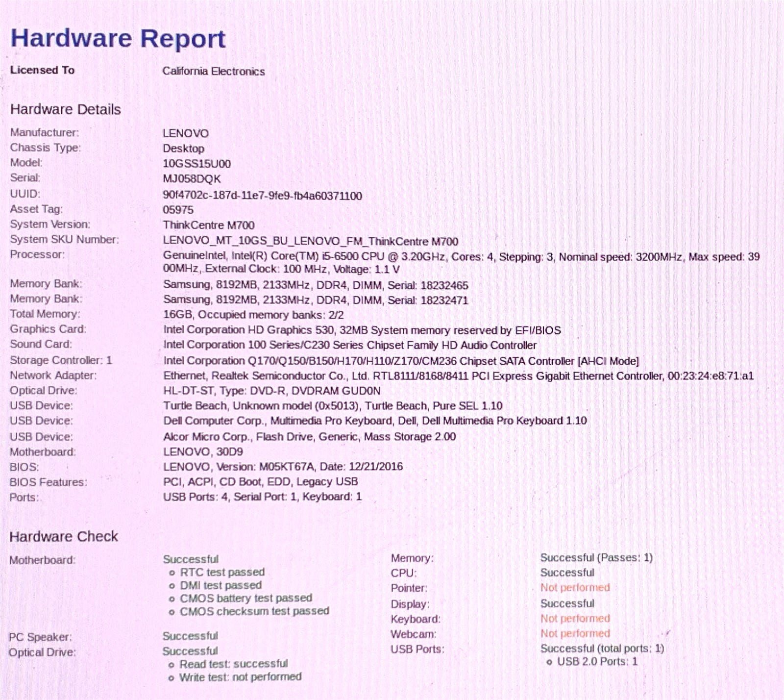The image size is (784, 700).
Task: Click the Network Adapter label
Action: [53, 375]
